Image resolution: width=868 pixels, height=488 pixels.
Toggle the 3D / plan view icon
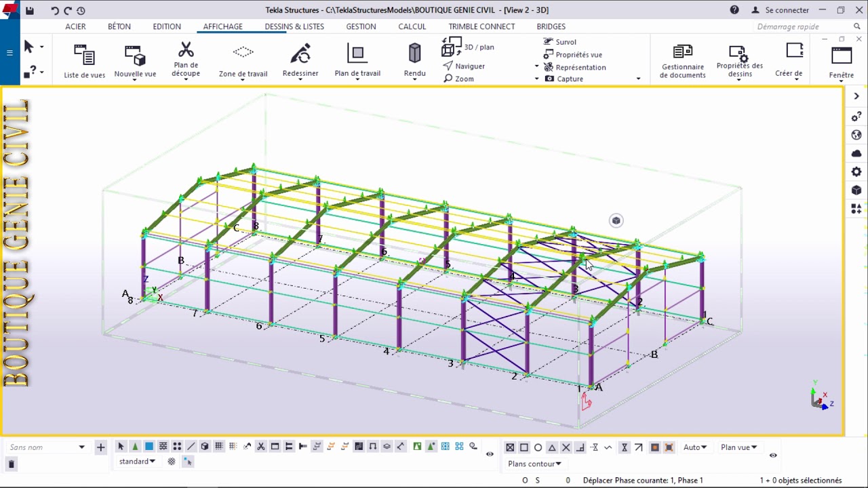tap(452, 47)
